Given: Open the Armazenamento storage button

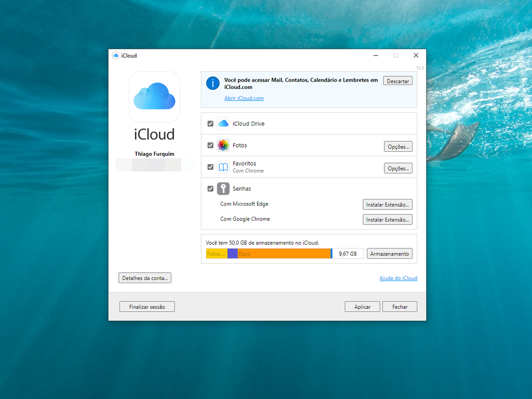Looking at the screenshot, I should pyautogui.click(x=390, y=254).
